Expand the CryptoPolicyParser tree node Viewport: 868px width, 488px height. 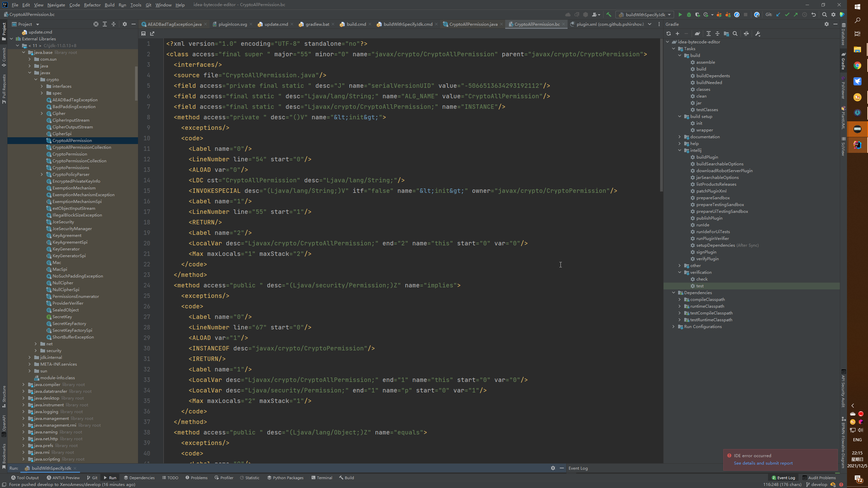coord(42,175)
